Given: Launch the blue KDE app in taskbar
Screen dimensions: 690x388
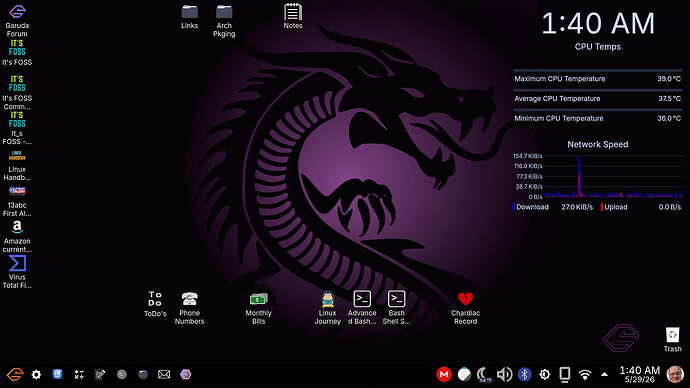Looking at the screenshot, I should 57,374.
